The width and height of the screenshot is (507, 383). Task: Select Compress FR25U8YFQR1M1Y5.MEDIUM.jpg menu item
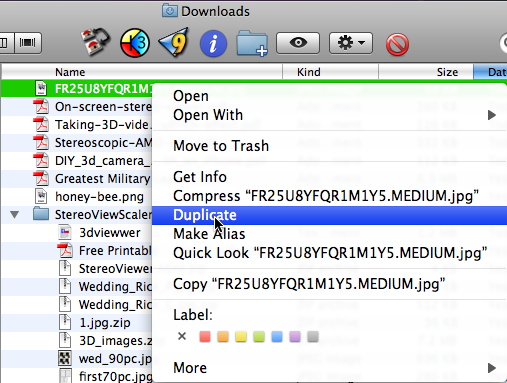point(329,196)
